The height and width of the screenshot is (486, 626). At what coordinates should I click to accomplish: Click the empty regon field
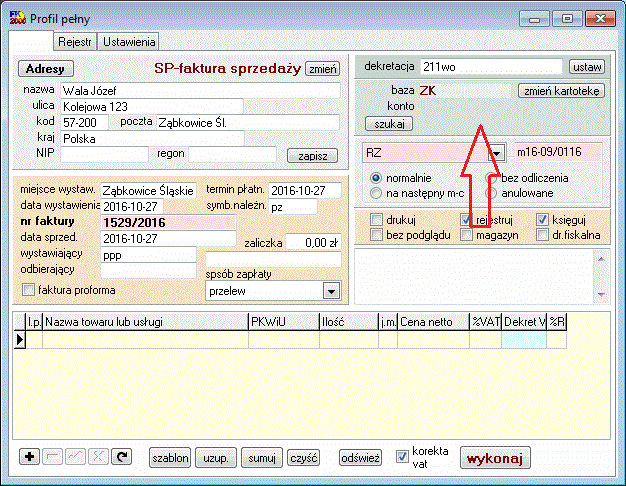[x=232, y=154]
